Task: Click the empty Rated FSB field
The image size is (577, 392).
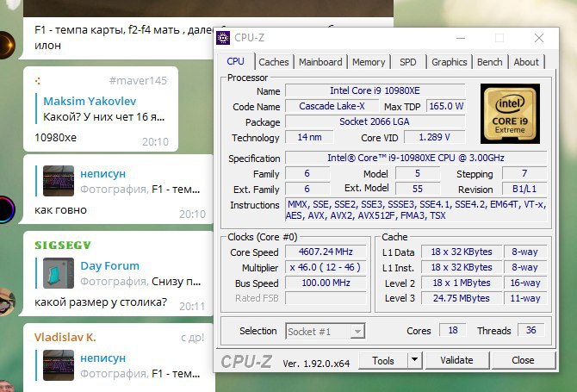Action: 326,298
